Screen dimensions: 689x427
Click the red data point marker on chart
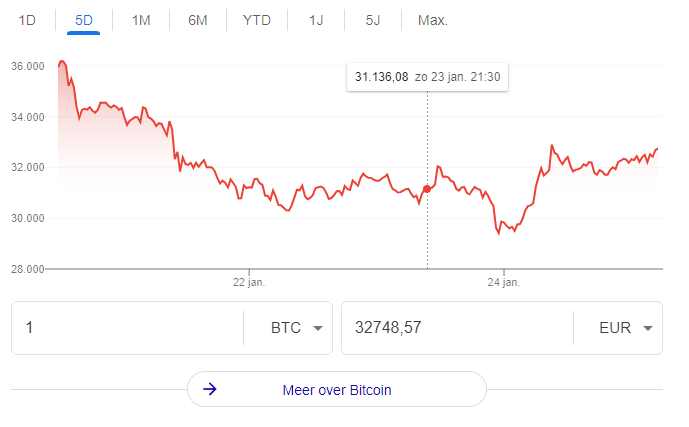[x=428, y=189]
